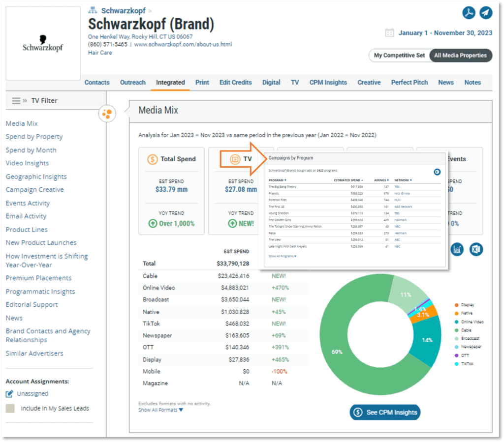Open Programmatic Insights sidebar link
This screenshot has height=442, width=504.
click(40, 292)
